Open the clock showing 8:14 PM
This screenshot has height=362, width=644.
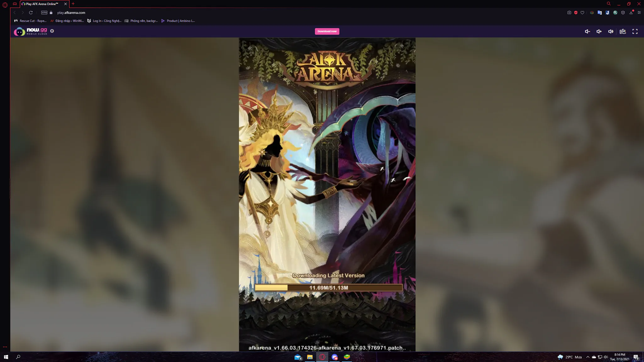tap(620, 357)
